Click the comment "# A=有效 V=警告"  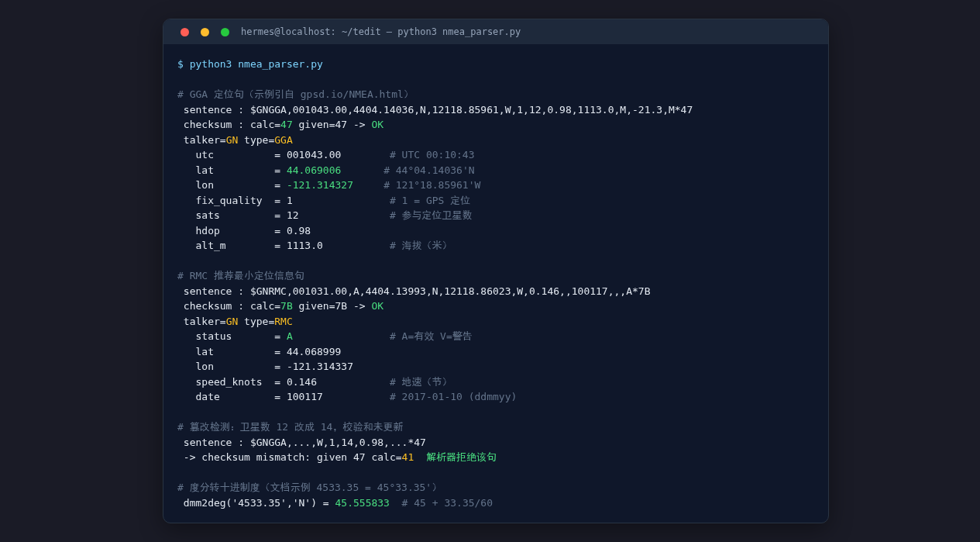pyautogui.click(x=431, y=337)
